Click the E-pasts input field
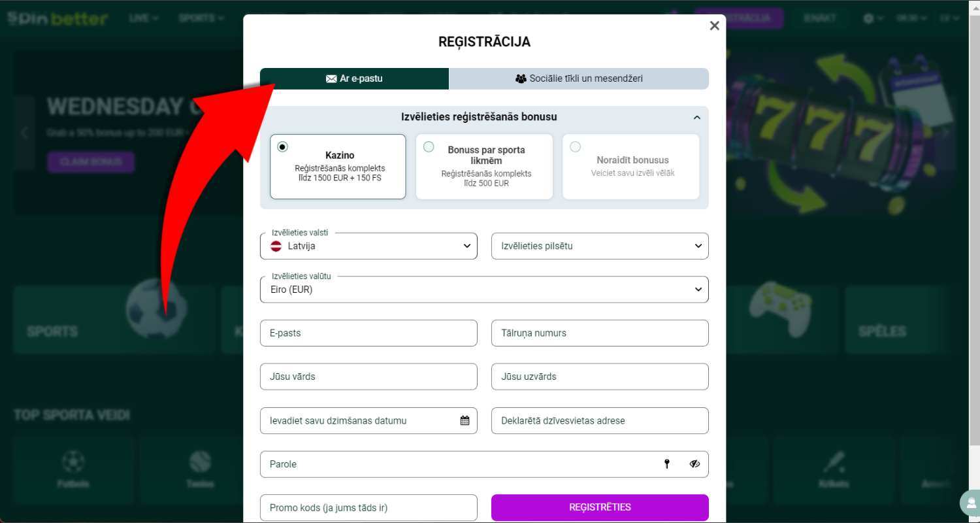This screenshot has width=980, height=523. [x=368, y=333]
